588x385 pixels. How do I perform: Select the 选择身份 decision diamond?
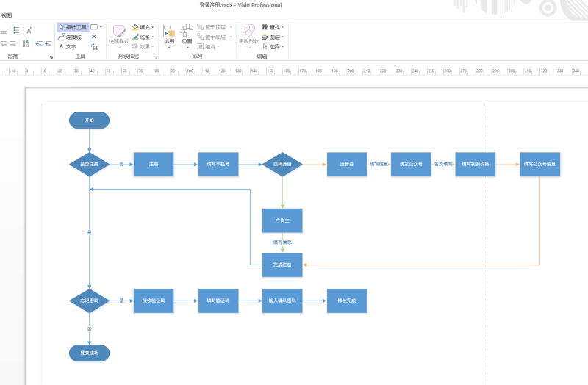pos(282,164)
